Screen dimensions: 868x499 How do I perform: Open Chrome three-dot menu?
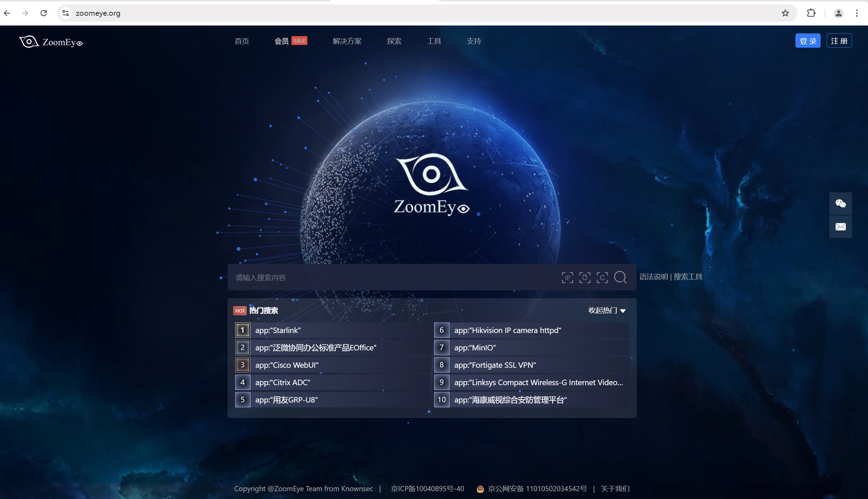pyautogui.click(x=856, y=13)
